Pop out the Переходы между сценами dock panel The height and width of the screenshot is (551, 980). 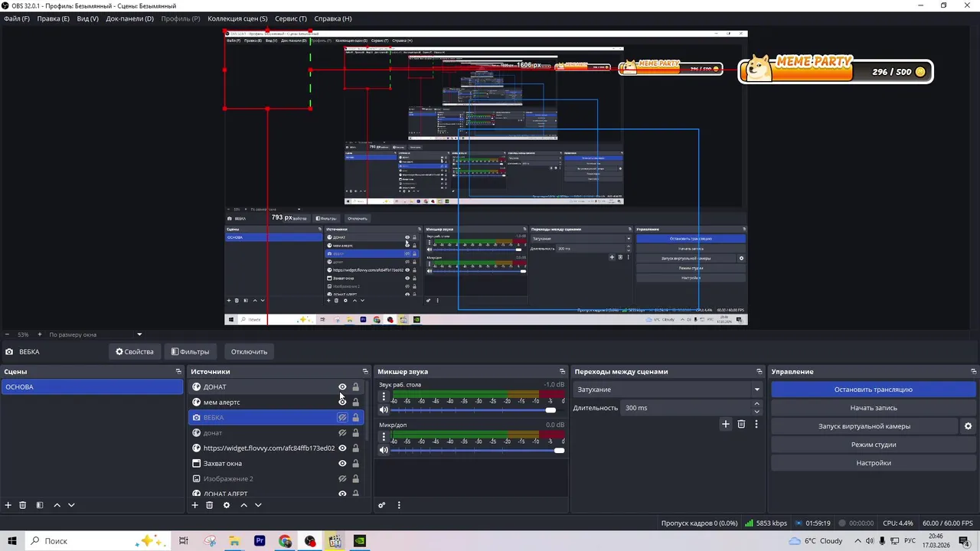point(759,371)
